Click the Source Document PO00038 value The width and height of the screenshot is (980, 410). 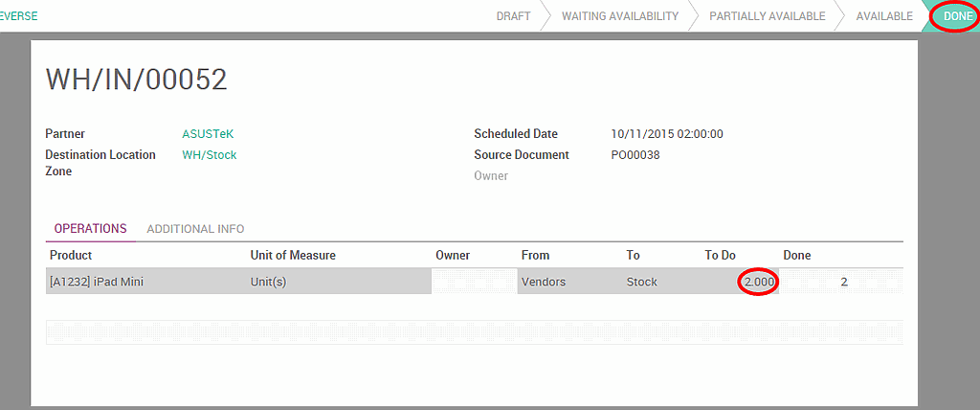pos(635,155)
